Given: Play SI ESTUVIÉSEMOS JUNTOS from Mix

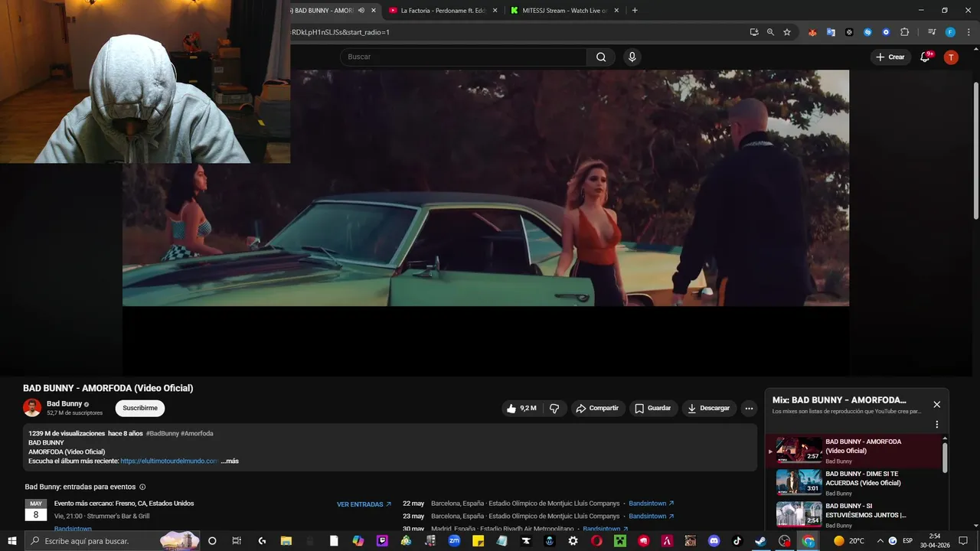Looking at the screenshot, I should point(855,514).
